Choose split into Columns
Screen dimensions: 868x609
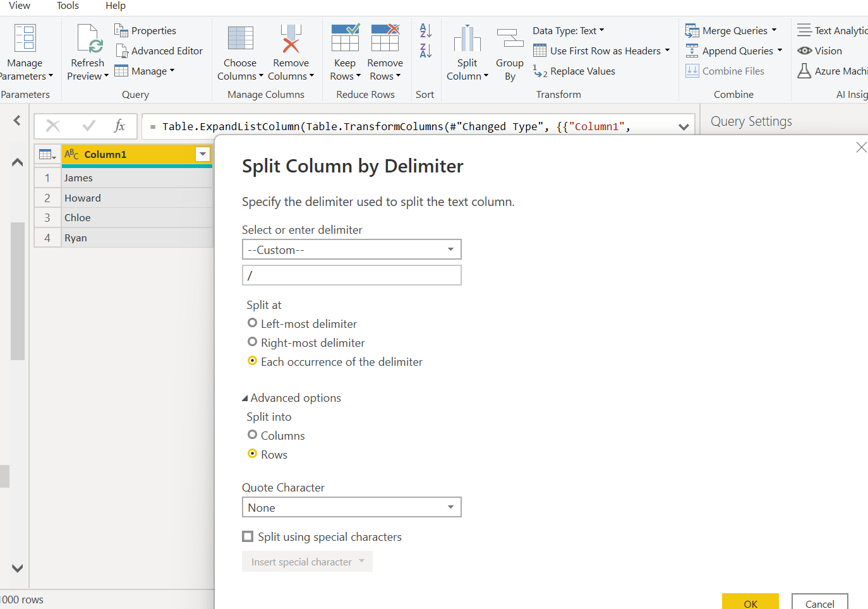point(252,435)
